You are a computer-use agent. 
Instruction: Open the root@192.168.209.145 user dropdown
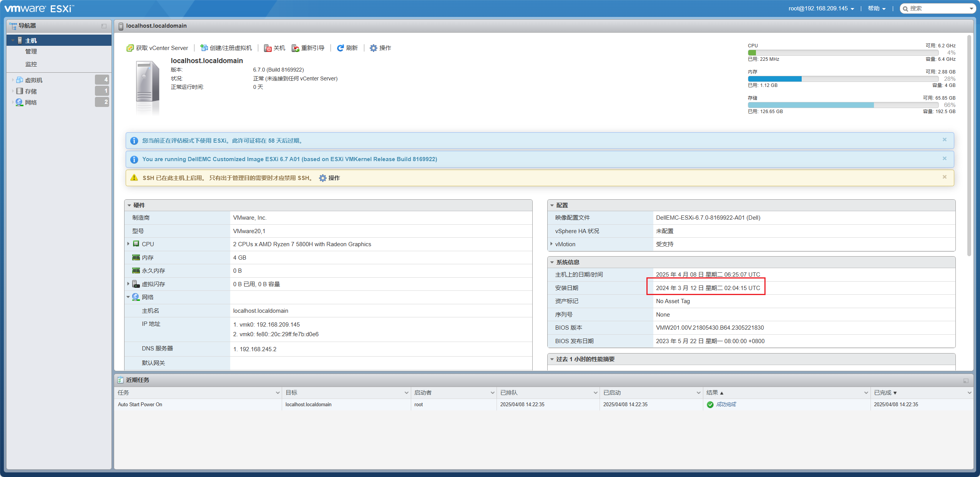tap(821, 8)
